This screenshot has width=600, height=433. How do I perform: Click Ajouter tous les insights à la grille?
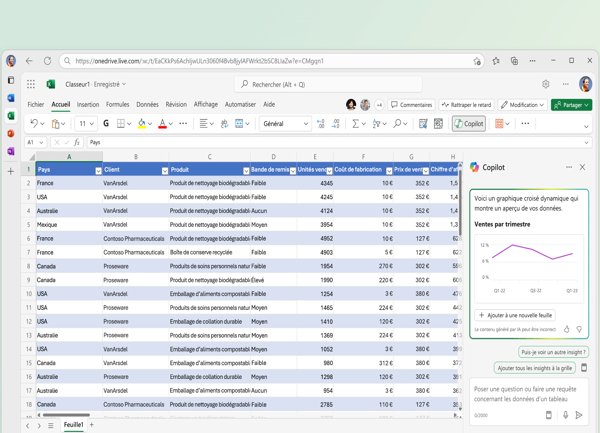(535, 368)
